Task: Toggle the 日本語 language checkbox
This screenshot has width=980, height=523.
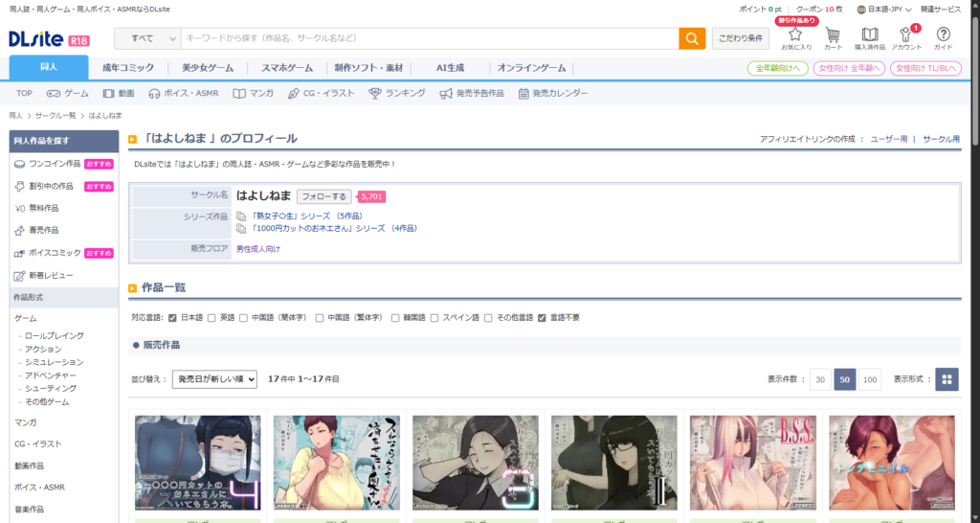Action: click(x=172, y=318)
